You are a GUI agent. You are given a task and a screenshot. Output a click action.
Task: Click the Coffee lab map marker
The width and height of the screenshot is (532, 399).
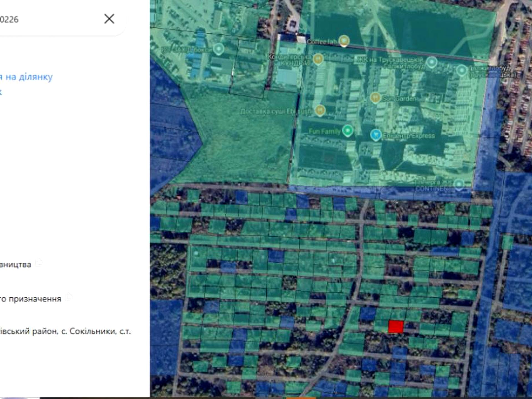tap(344, 41)
